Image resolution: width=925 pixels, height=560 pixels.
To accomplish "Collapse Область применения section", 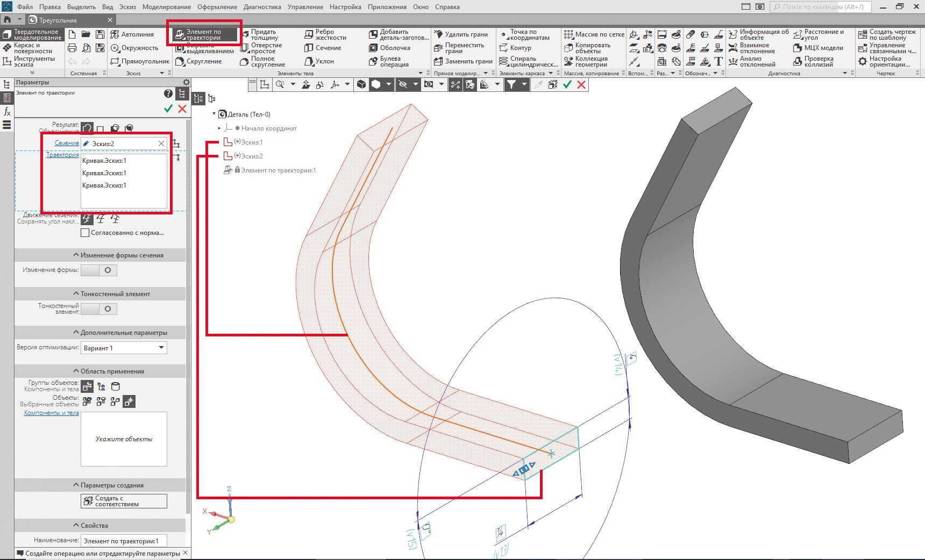I will pos(100,371).
